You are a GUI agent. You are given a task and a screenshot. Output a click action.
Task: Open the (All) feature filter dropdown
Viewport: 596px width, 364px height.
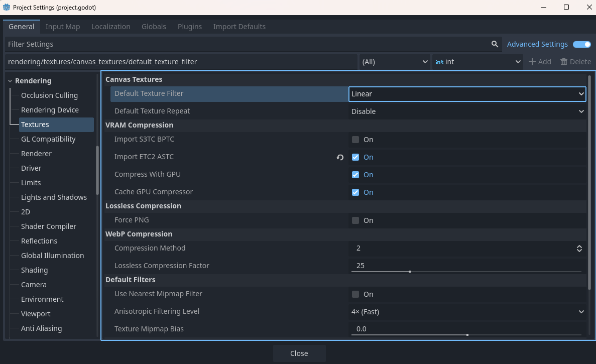click(x=395, y=61)
